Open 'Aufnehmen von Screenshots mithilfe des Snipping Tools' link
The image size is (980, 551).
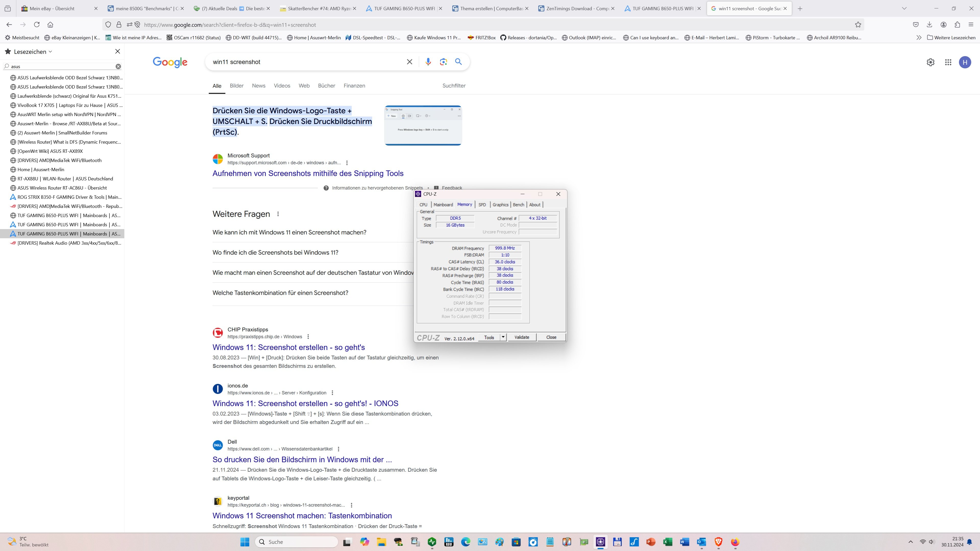click(308, 173)
